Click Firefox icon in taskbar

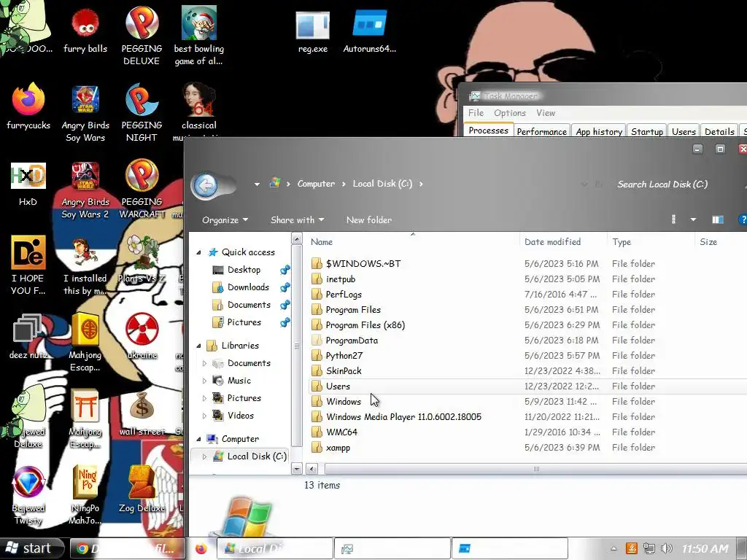(x=201, y=548)
